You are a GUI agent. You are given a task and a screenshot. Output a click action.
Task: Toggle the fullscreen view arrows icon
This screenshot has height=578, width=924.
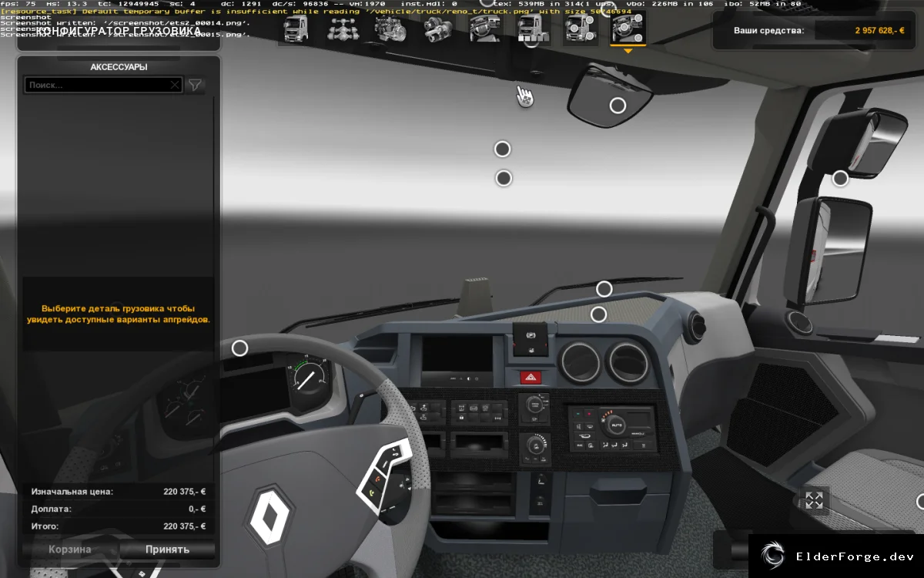point(815,500)
